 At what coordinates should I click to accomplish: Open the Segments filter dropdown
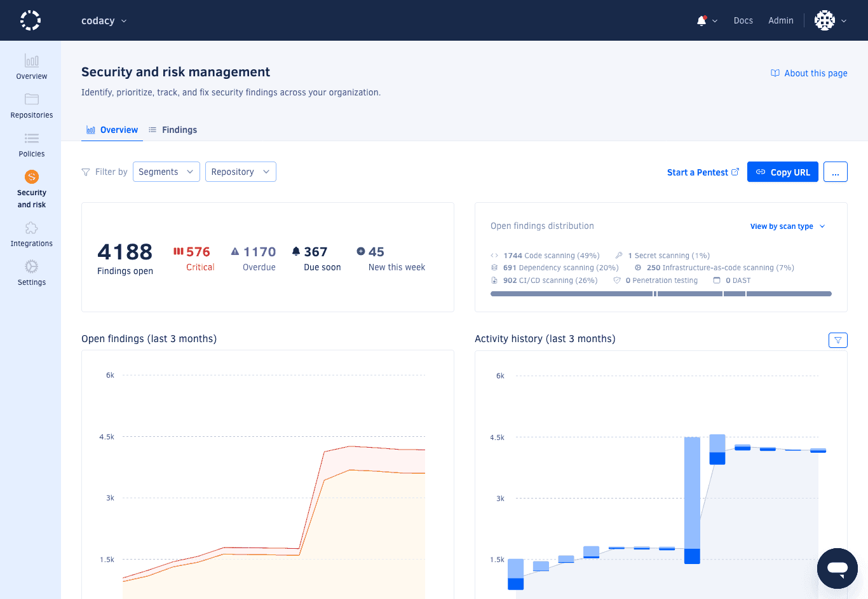click(x=166, y=171)
